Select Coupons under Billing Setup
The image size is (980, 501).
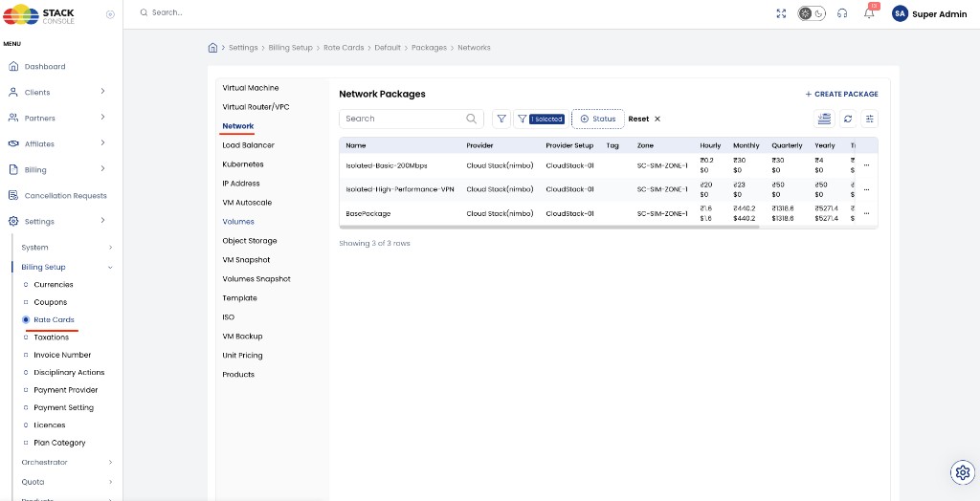coord(50,302)
